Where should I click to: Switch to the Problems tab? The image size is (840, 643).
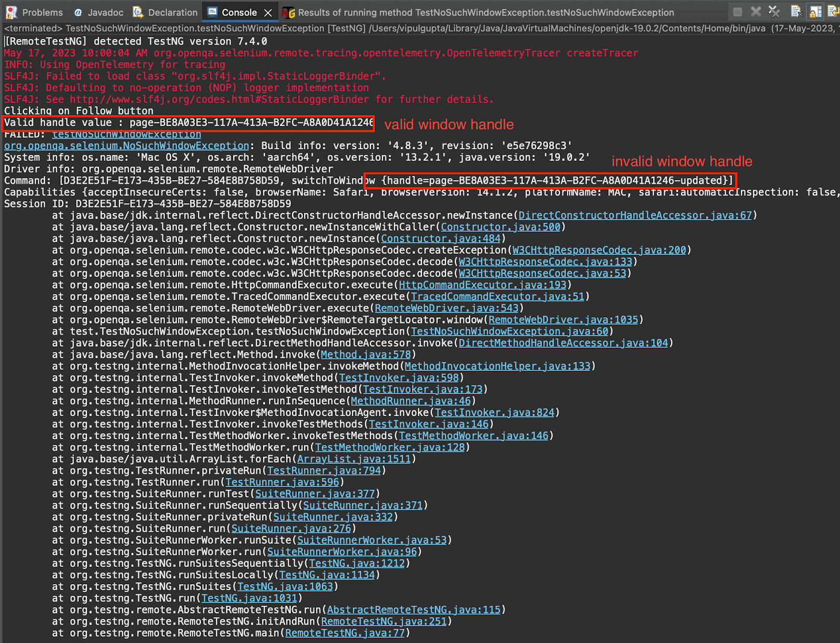[x=42, y=12]
